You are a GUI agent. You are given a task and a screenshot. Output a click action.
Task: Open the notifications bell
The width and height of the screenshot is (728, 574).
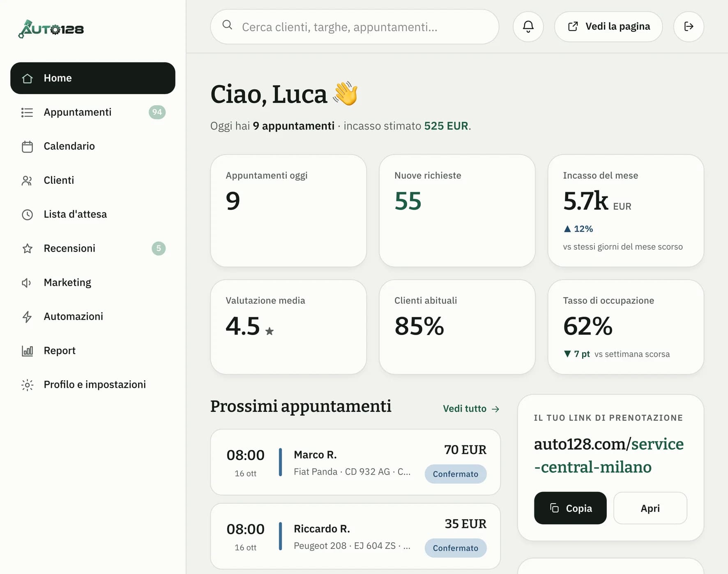tap(528, 27)
